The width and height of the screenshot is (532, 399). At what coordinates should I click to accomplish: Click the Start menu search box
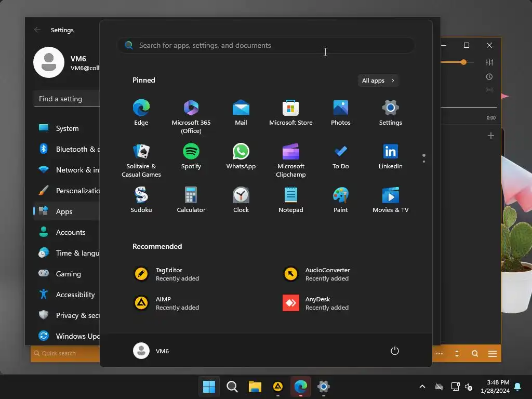(266, 45)
